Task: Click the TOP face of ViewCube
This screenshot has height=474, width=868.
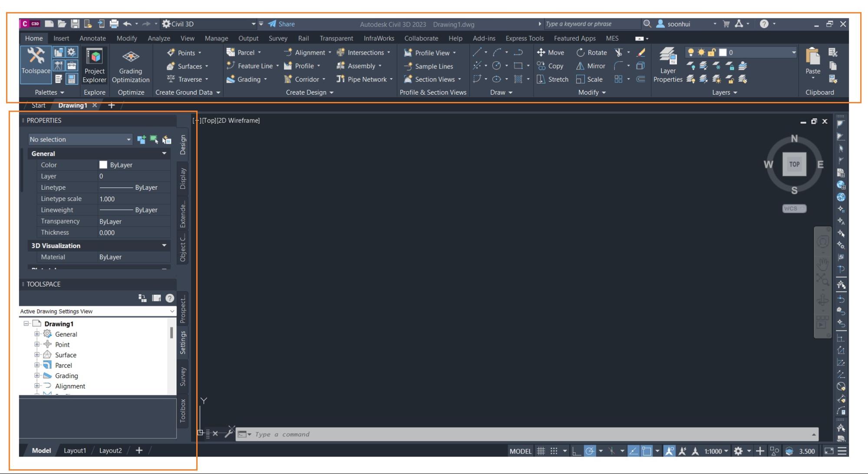Action: point(794,164)
